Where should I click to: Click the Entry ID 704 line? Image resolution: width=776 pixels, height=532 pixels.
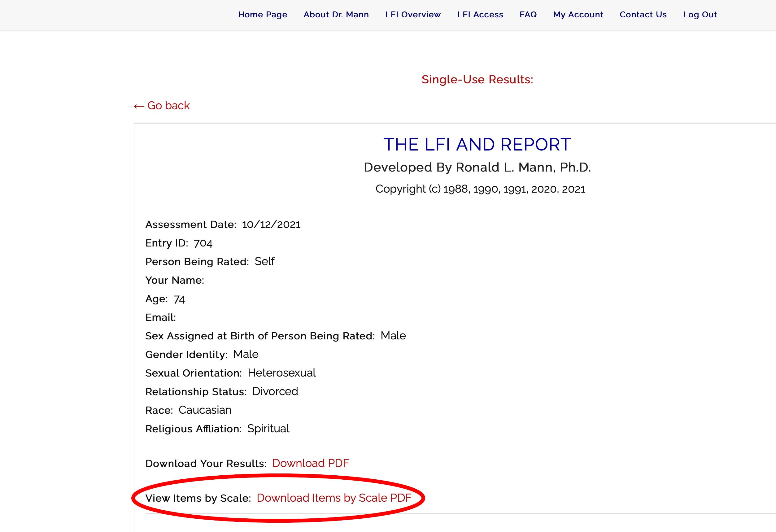click(x=179, y=243)
